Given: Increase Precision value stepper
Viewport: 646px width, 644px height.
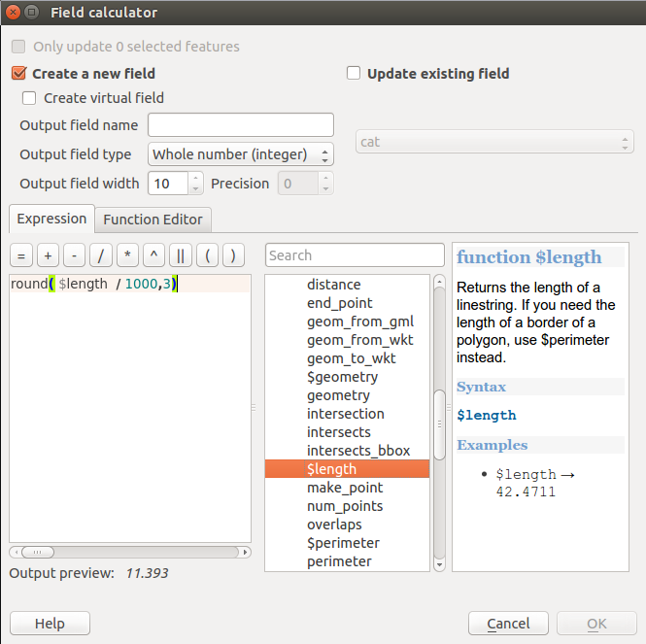Looking at the screenshot, I should (x=325, y=178).
